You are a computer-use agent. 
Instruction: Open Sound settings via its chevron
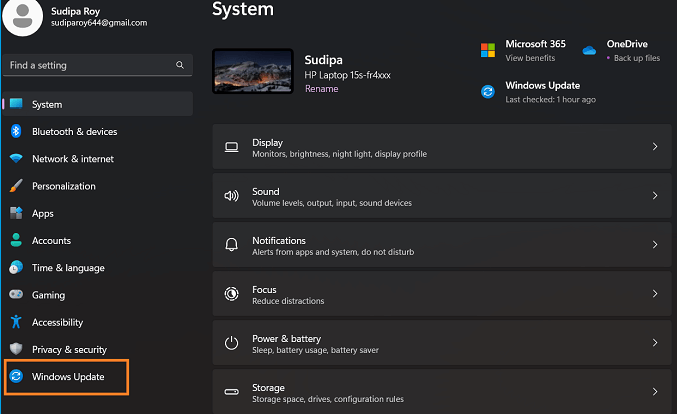pyautogui.click(x=655, y=196)
